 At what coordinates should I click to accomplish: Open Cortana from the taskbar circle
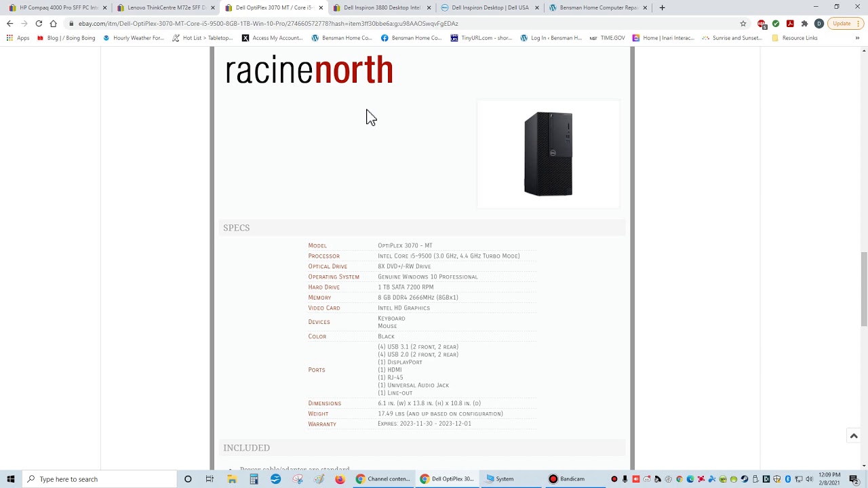(188, 479)
